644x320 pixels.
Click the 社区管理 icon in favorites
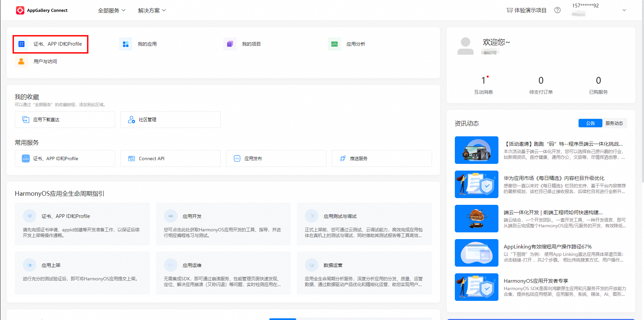point(131,120)
